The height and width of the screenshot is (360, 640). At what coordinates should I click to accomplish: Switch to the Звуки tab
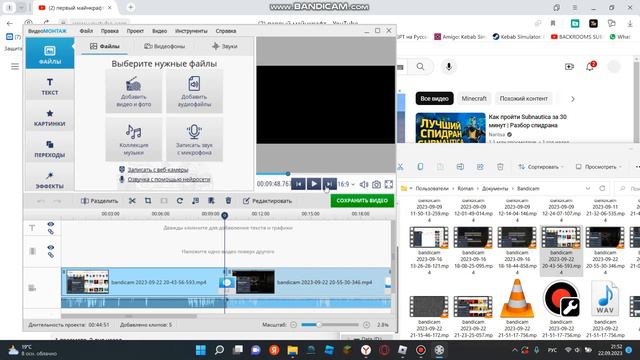click(225, 46)
